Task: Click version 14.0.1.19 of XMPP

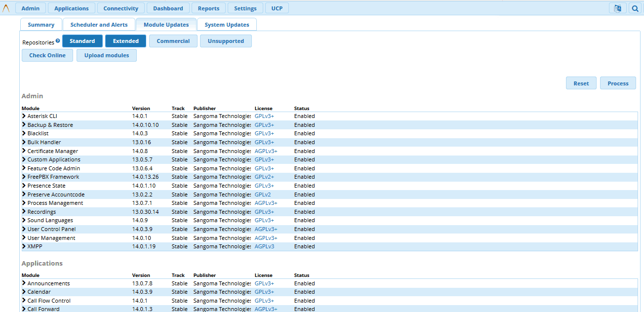Action: click(x=144, y=246)
